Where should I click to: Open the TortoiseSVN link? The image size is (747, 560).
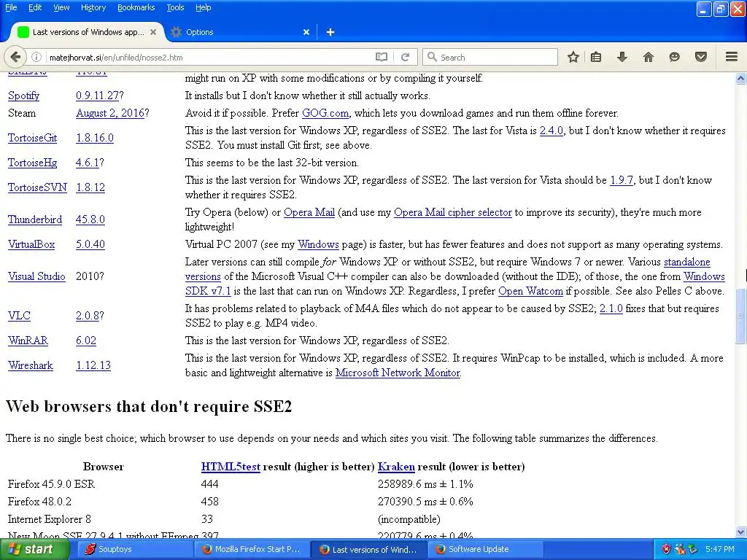tap(37, 187)
